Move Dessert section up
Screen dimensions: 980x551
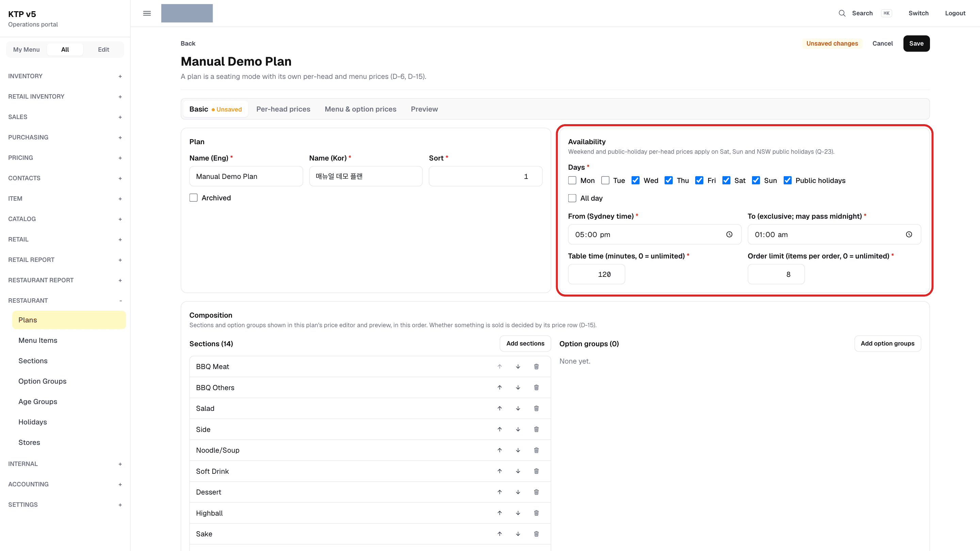click(500, 492)
